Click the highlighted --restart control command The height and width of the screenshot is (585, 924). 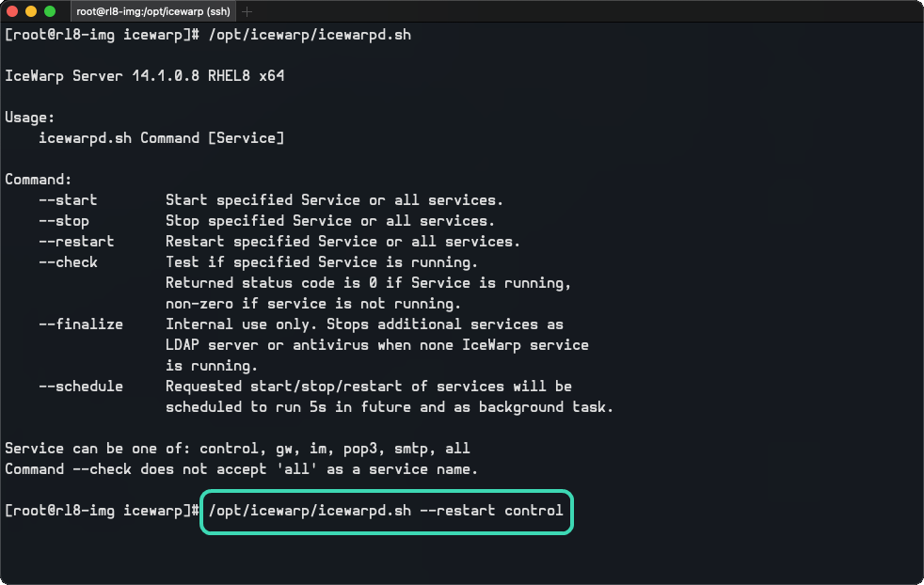click(387, 511)
